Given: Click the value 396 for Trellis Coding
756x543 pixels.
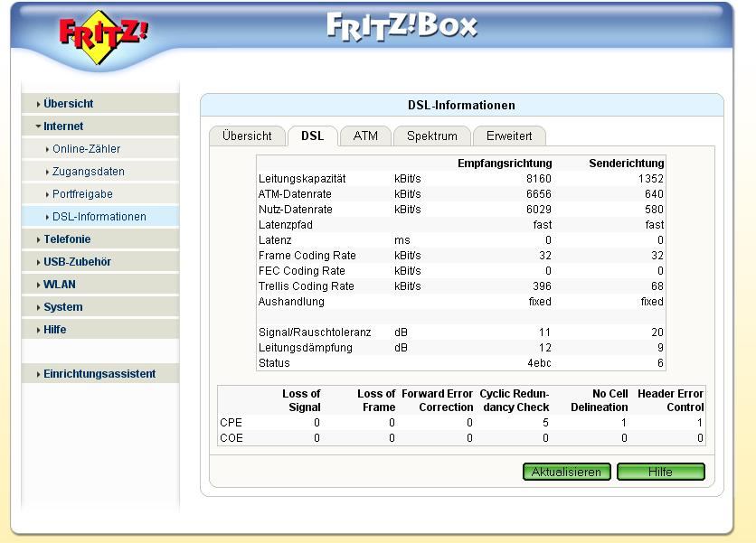Looking at the screenshot, I should (x=542, y=286).
